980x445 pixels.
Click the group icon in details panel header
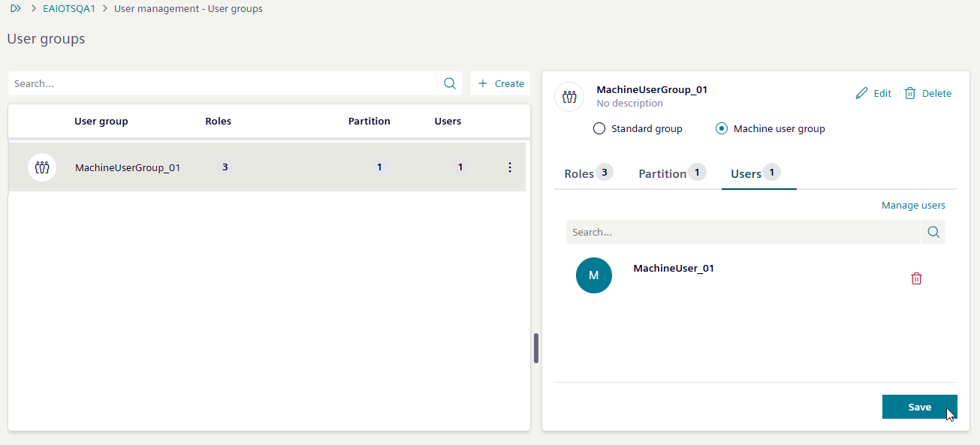point(569,97)
